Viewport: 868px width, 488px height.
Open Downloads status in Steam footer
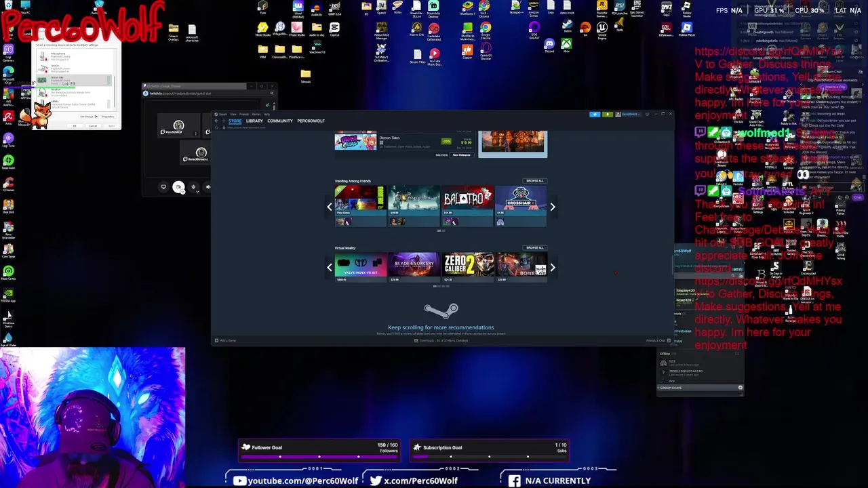point(441,340)
